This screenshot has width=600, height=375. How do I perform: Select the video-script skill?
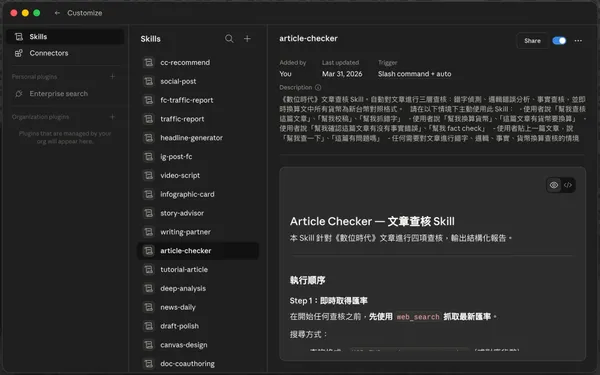pos(198,175)
